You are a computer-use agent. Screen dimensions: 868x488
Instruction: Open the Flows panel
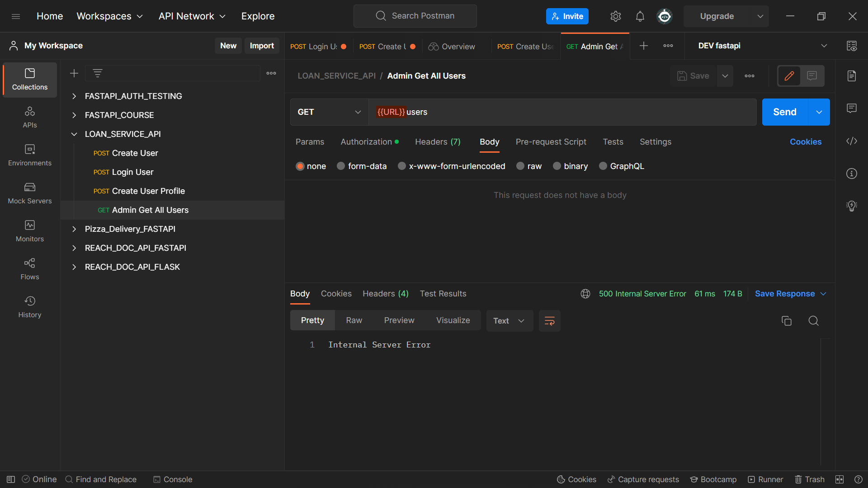point(29,269)
